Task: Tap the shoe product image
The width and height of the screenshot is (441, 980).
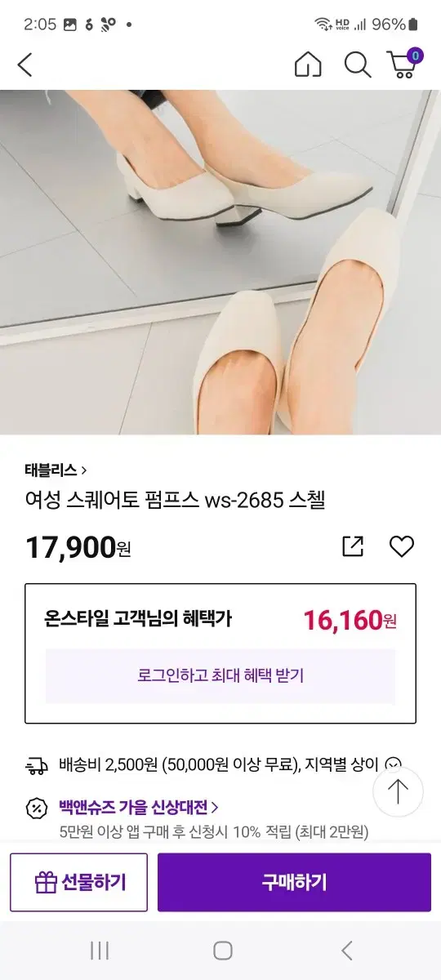Action: click(x=220, y=262)
